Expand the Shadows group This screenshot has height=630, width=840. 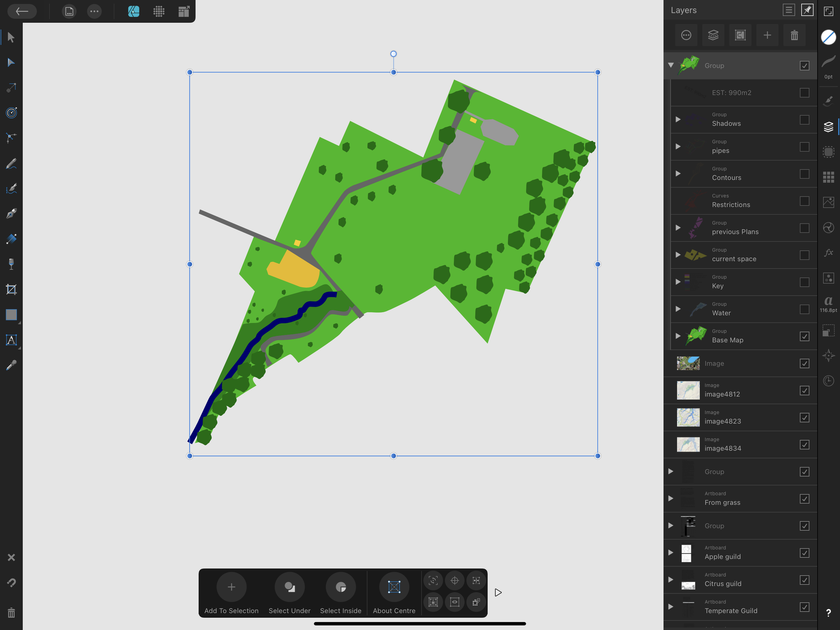679,119
